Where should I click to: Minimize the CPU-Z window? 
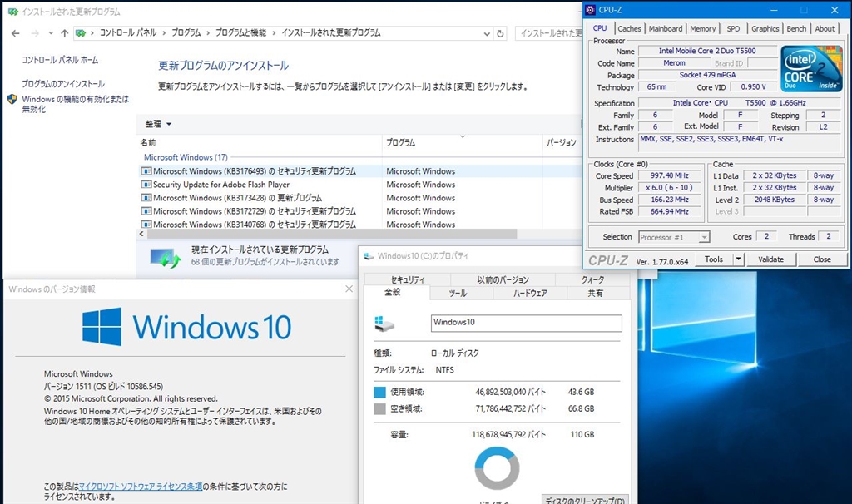(774, 10)
